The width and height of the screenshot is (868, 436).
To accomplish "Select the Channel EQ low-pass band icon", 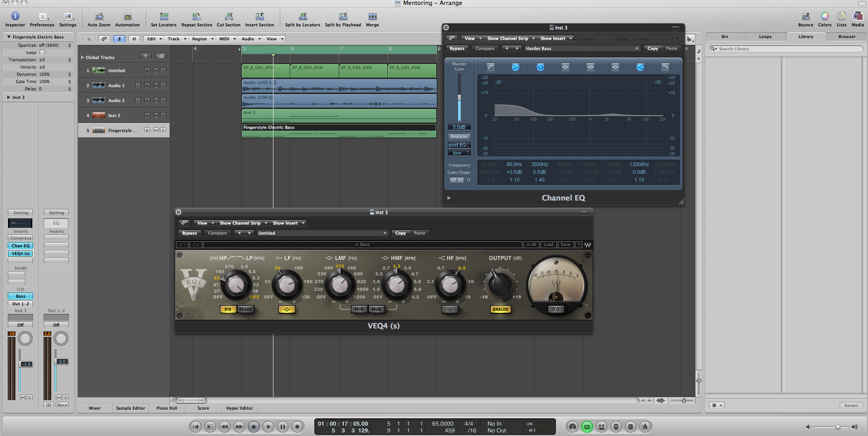I will point(665,67).
